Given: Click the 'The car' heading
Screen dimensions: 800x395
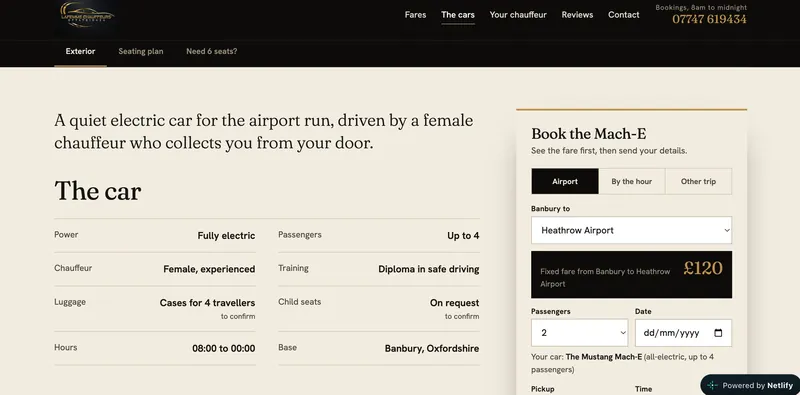Looking at the screenshot, I should pos(97,191).
